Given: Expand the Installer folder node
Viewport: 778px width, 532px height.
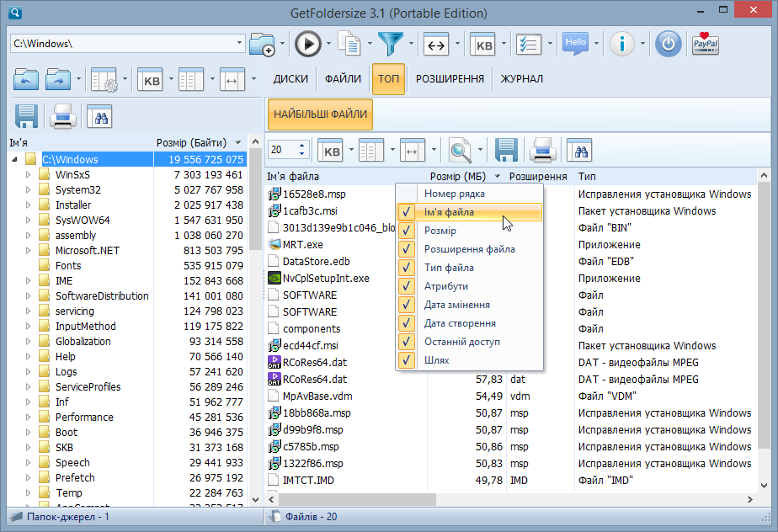Looking at the screenshot, I should [28, 205].
